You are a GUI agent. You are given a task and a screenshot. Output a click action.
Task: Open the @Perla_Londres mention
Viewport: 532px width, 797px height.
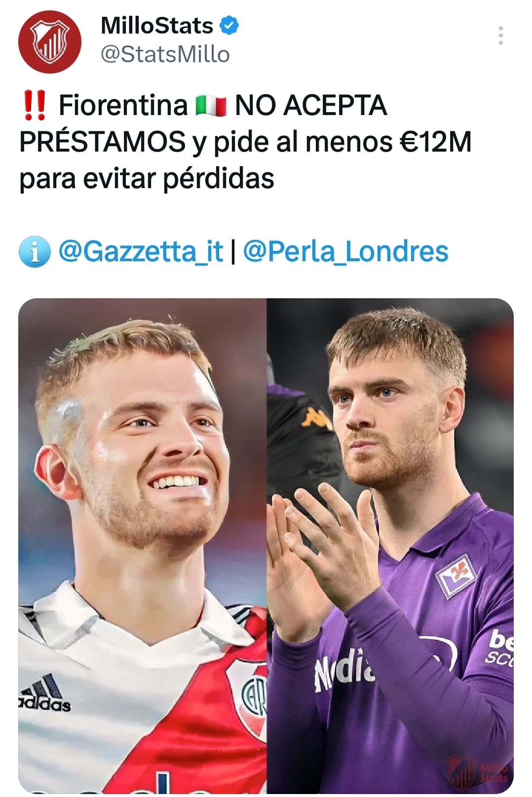click(x=346, y=251)
